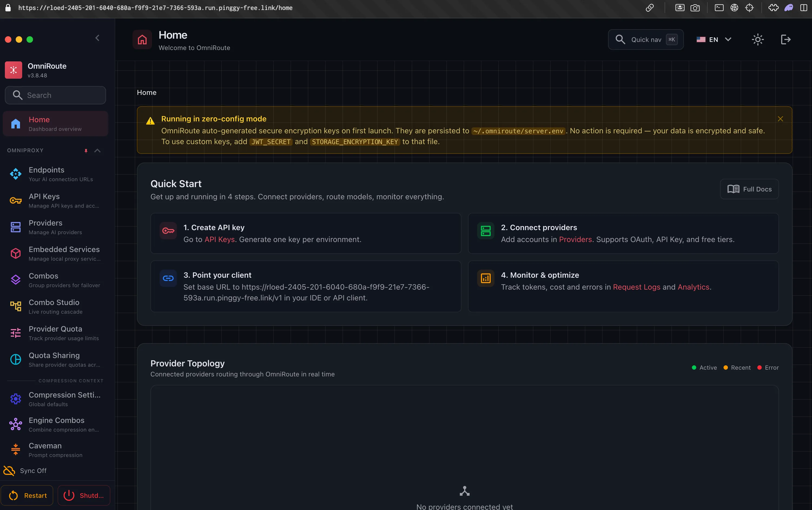Click the browser camera screenshot icon
The height and width of the screenshot is (510, 812).
point(695,8)
